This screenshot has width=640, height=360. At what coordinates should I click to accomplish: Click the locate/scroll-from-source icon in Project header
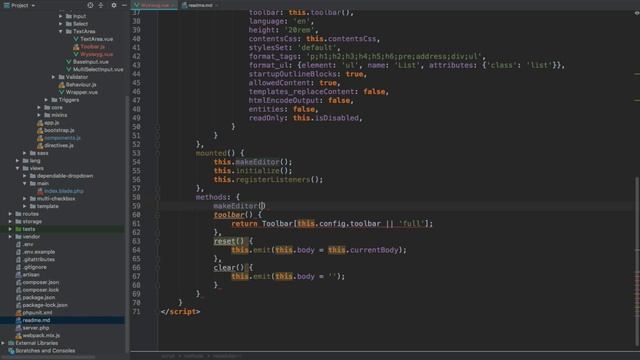90,5
